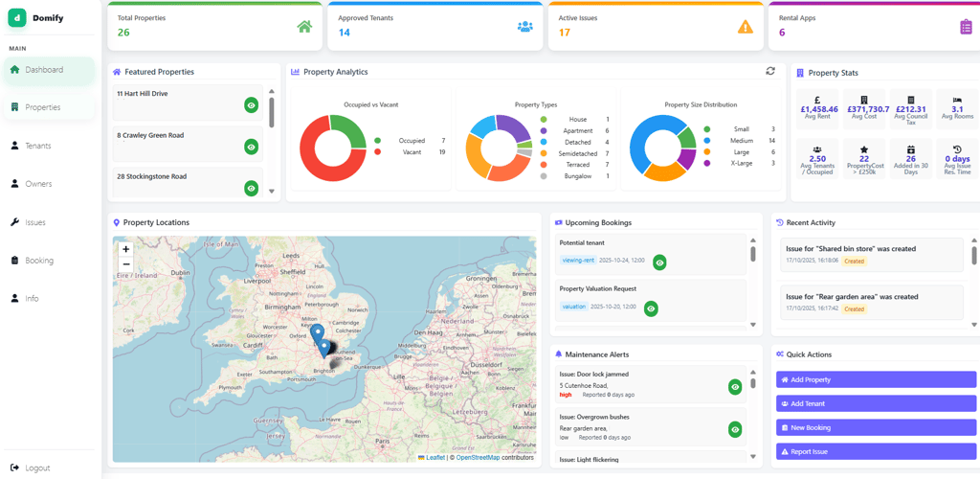Click the Property Locations pin icon
The width and height of the screenshot is (980, 479).
pos(116,222)
